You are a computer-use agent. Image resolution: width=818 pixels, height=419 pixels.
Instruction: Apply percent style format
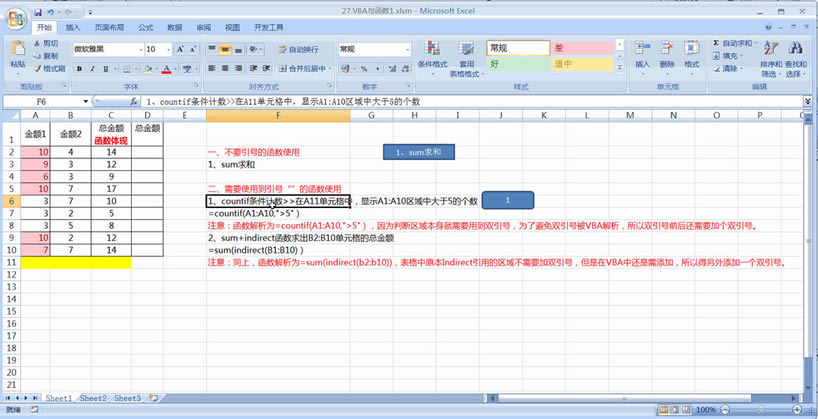click(x=364, y=68)
